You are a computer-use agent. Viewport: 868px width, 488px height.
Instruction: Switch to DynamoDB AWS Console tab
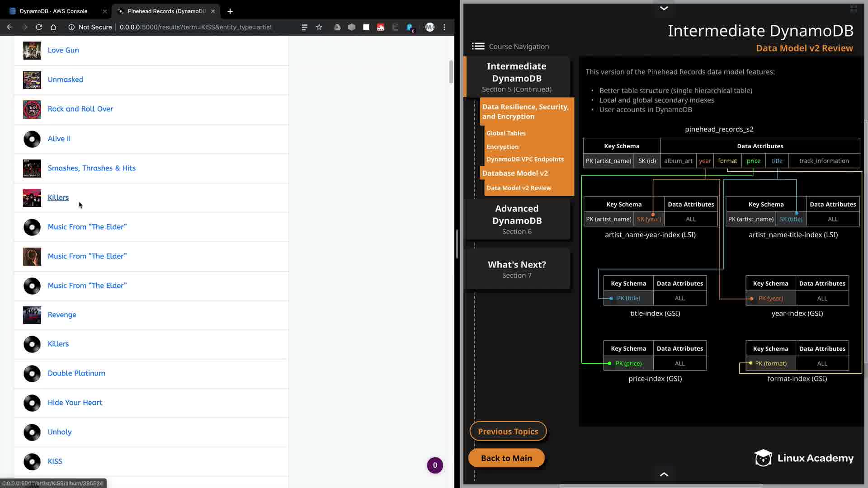pyautogui.click(x=53, y=11)
